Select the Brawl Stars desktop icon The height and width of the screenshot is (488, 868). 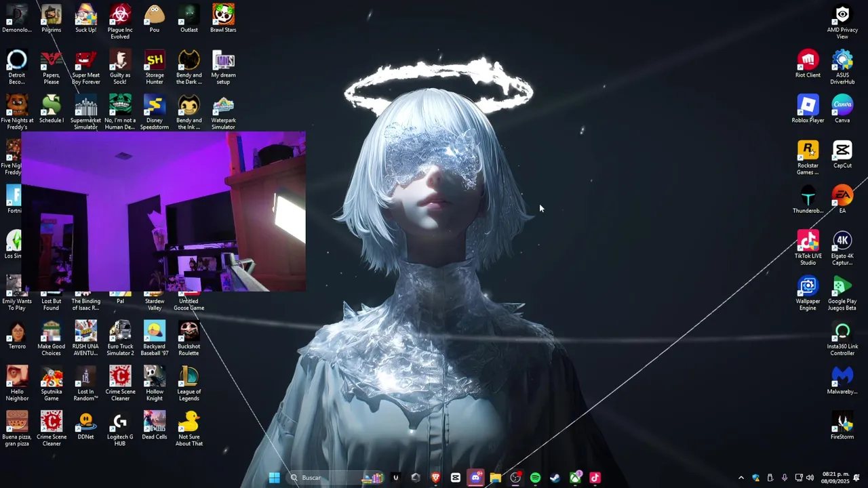point(223,18)
